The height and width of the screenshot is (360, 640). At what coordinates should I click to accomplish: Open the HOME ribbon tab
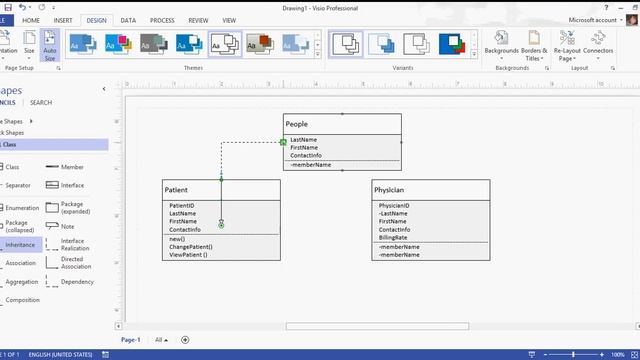[31, 20]
